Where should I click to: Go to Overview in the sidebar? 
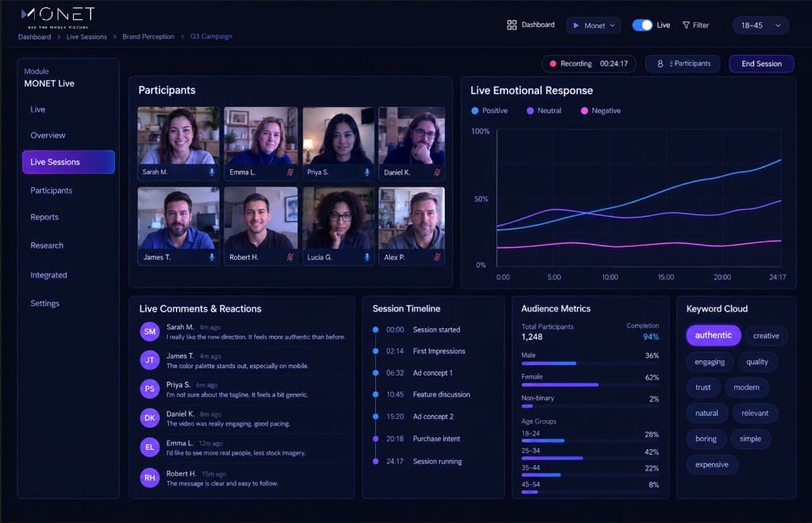pyautogui.click(x=48, y=135)
